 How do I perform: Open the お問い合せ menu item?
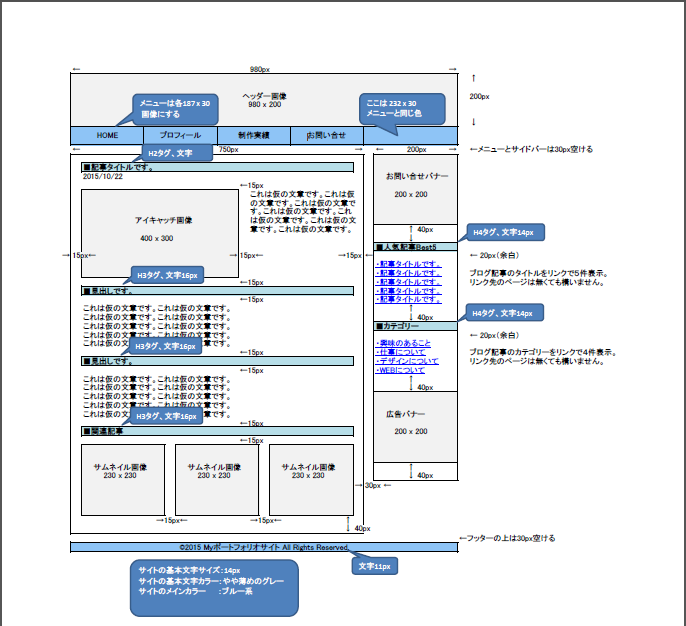[327, 136]
